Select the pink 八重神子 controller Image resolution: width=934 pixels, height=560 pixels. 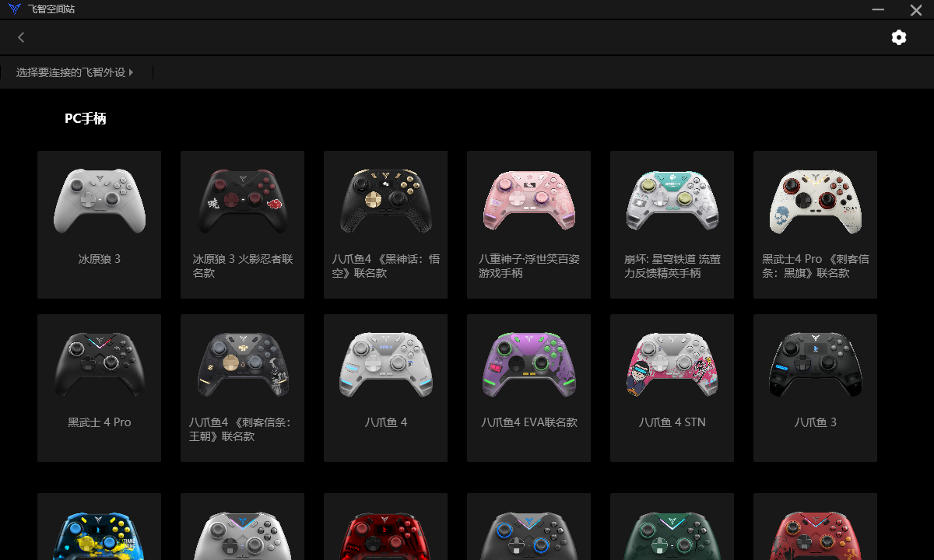tap(528, 225)
